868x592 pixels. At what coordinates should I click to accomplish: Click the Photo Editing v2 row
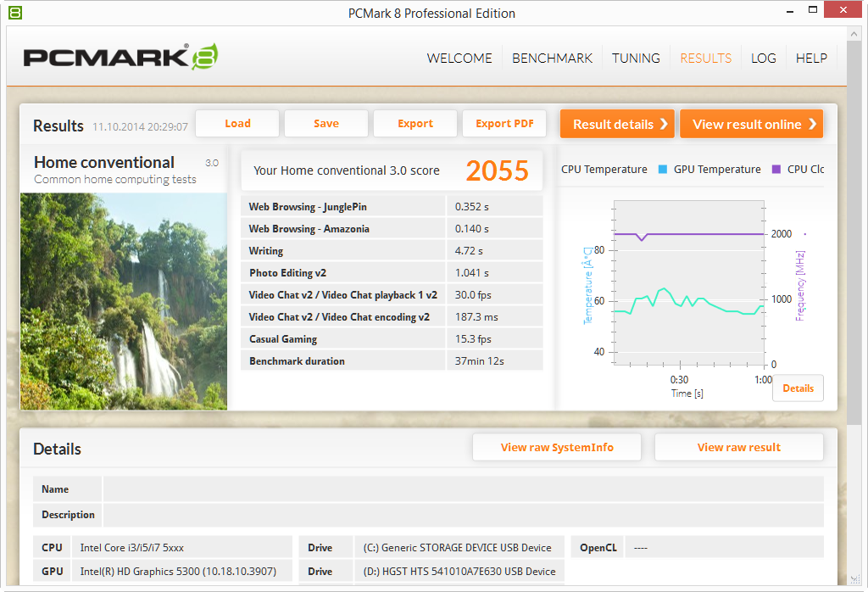click(x=392, y=273)
